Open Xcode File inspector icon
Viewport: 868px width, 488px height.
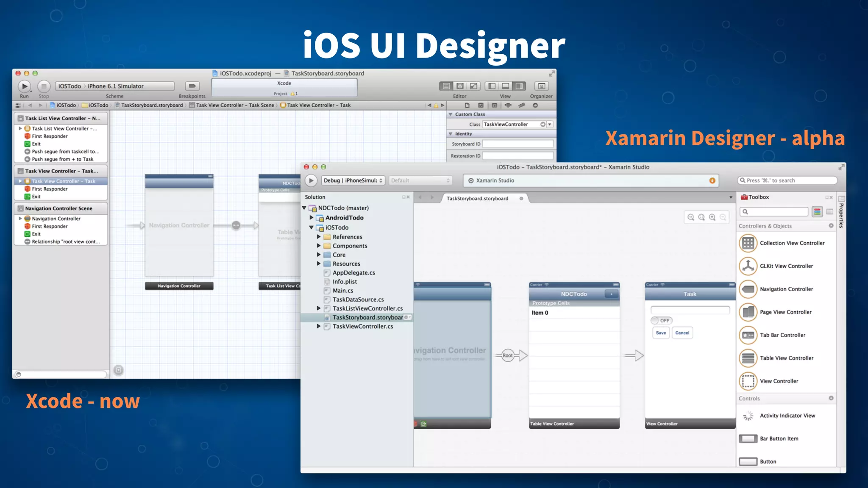(x=467, y=105)
